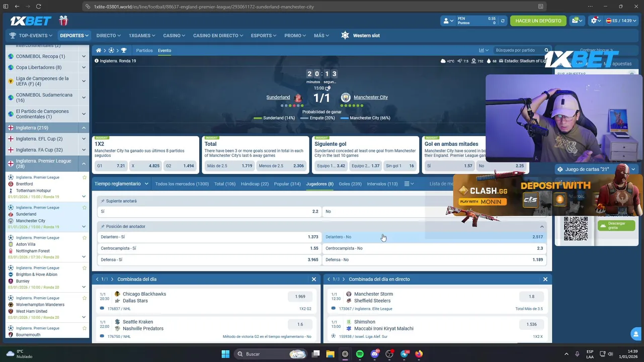
Task: Select Delantero - Sí at 1.373
Action: 209,237
